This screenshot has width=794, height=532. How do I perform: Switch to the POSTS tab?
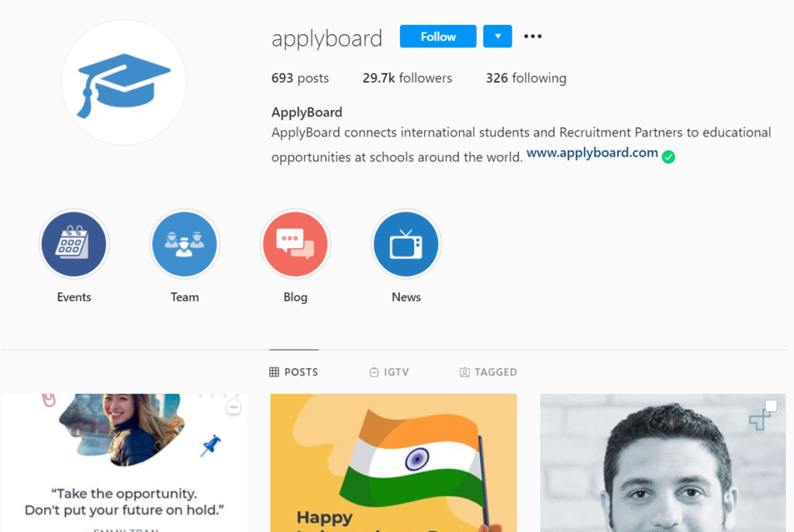click(x=294, y=372)
